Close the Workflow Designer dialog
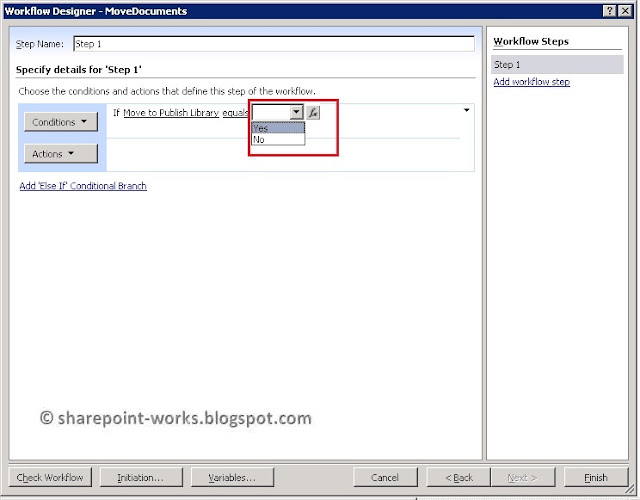This screenshot has width=640, height=500. click(x=625, y=11)
